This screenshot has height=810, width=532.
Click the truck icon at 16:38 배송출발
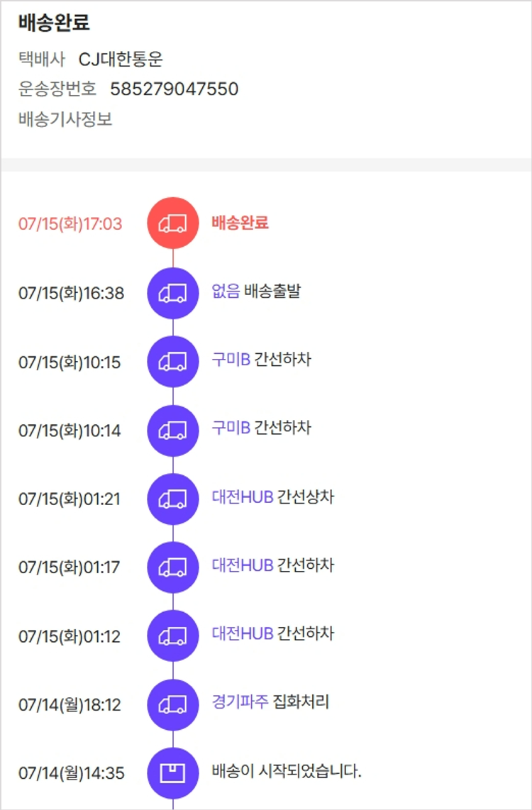click(x=173, y=292)
